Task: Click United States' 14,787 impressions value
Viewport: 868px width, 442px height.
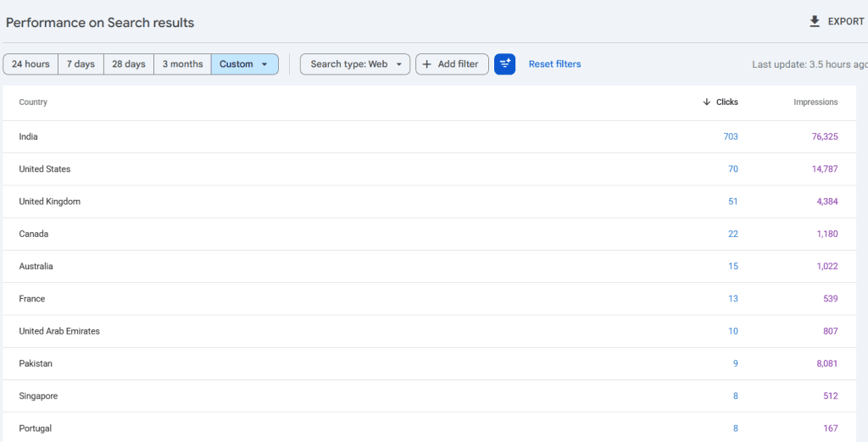Action: tap(825, 169)
